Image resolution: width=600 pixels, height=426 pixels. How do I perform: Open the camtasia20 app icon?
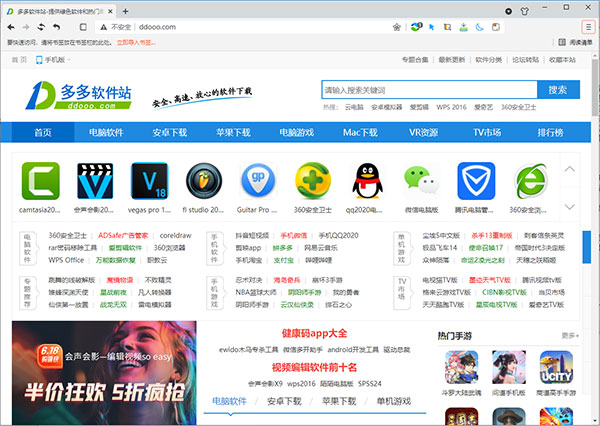(x=41, y=181)
